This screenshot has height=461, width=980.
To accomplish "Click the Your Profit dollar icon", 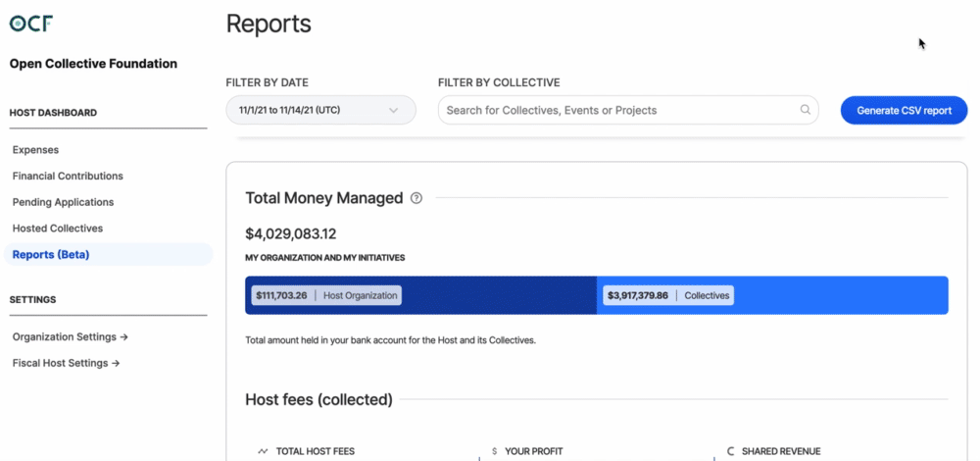I will 494,451.
